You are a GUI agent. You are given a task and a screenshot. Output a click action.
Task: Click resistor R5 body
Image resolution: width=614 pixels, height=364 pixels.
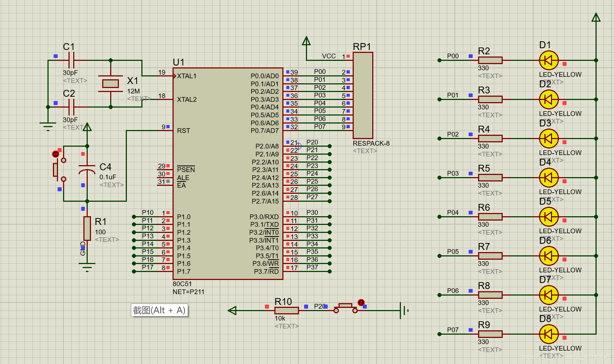point(490,177)
